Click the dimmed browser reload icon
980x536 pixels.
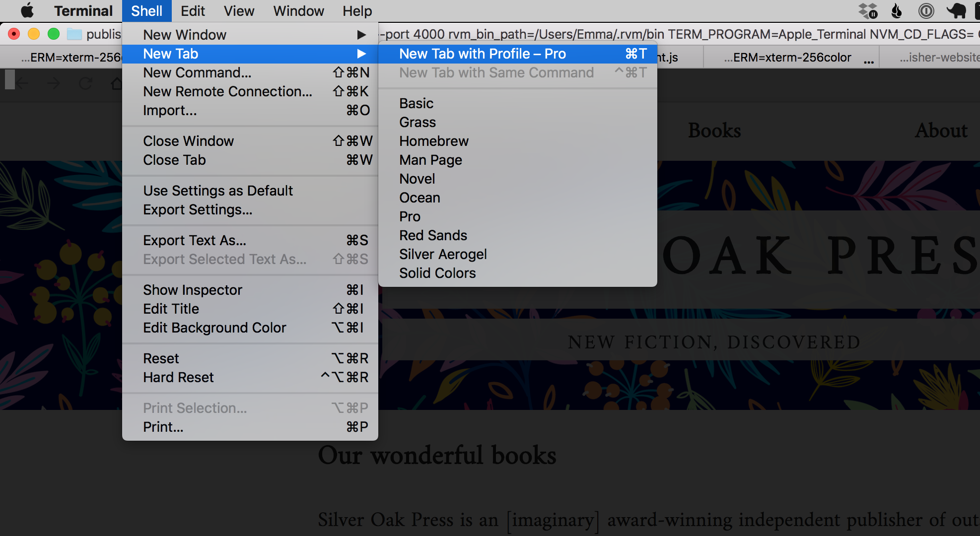(x=85, y=83)
